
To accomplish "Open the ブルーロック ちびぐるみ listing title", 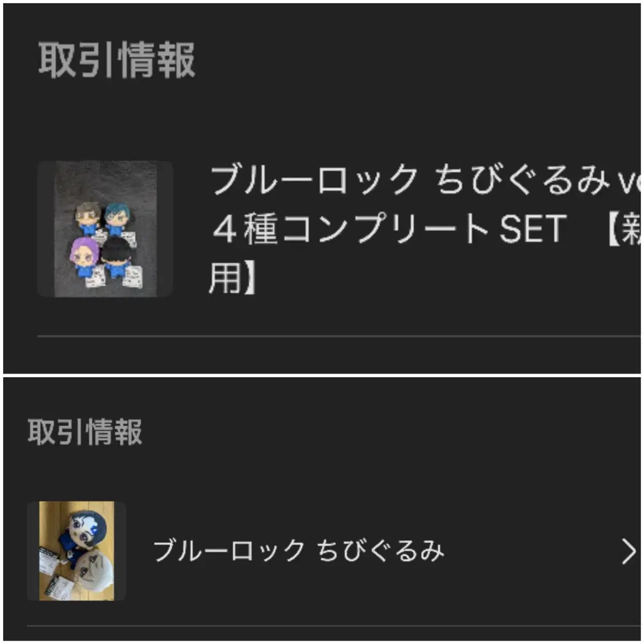I will [x=299, y=551].
